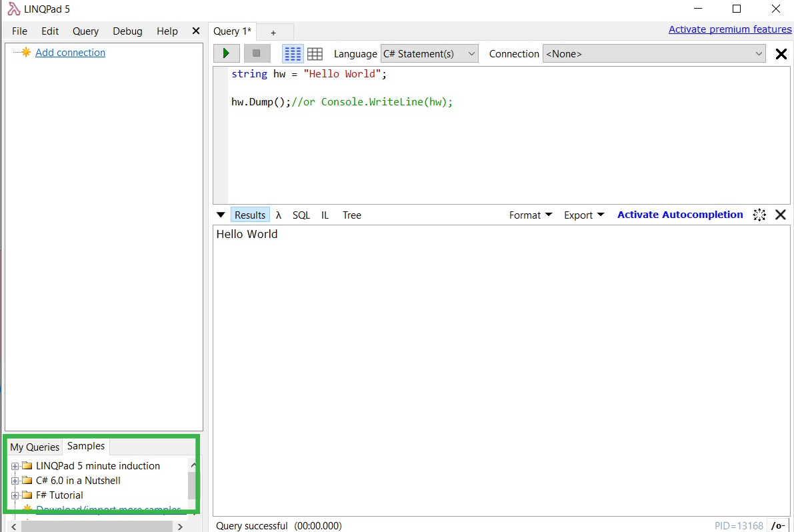Click samples horizontal scrollbar right arrow
The width and height of the screenshot is (794, 532).
(180, 527)
